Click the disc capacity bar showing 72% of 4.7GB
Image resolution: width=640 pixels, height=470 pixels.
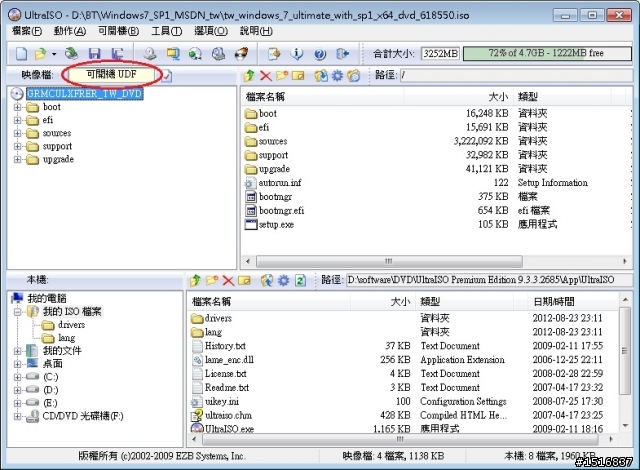[x=547, y=53]
